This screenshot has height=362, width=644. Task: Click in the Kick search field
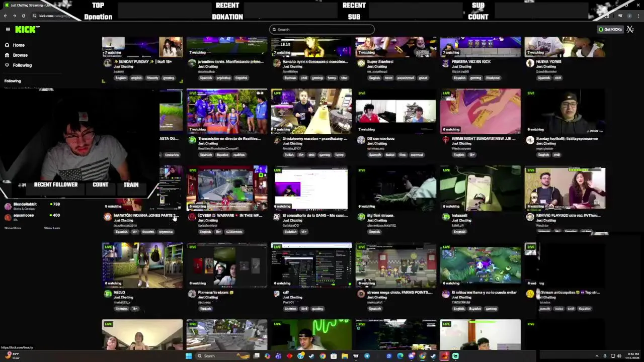click(x=322, y=30)
